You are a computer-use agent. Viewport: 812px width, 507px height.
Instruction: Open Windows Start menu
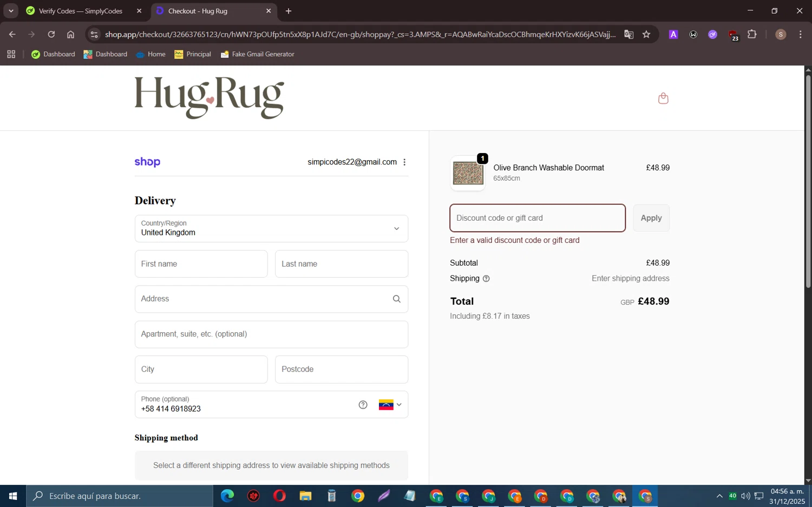click(x=13, y=496)
